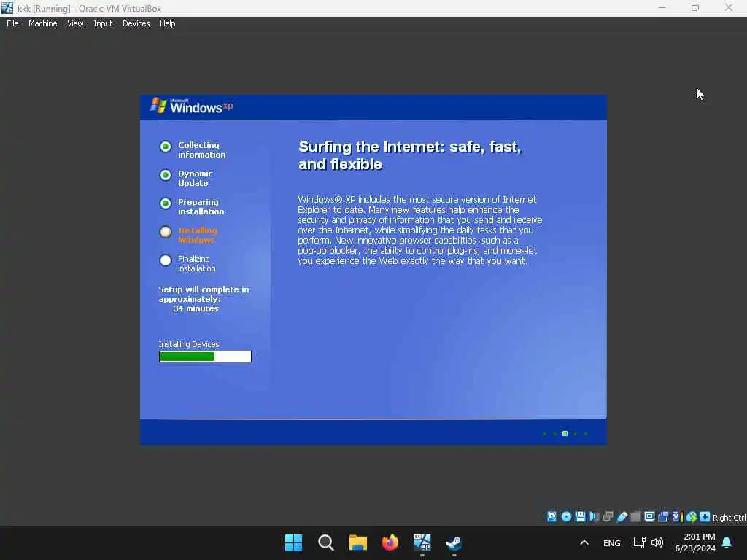Image resolution: width=747 pixels, height=560 pixels.
Task: Open the USB devices status bar icon
Action: (x=622, y=517)
